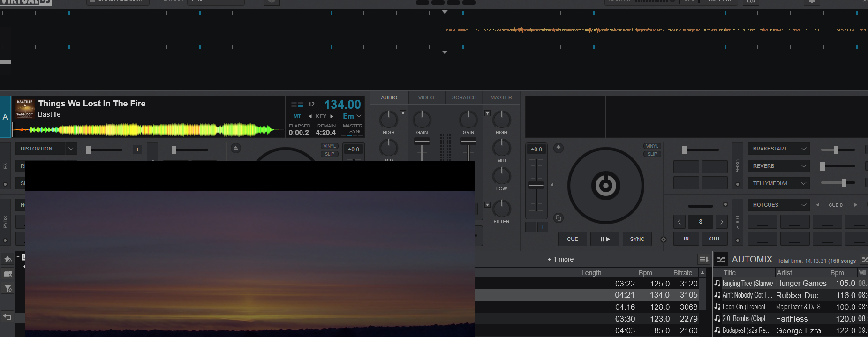Click the music note icon of Lean On row

point(717,307)
